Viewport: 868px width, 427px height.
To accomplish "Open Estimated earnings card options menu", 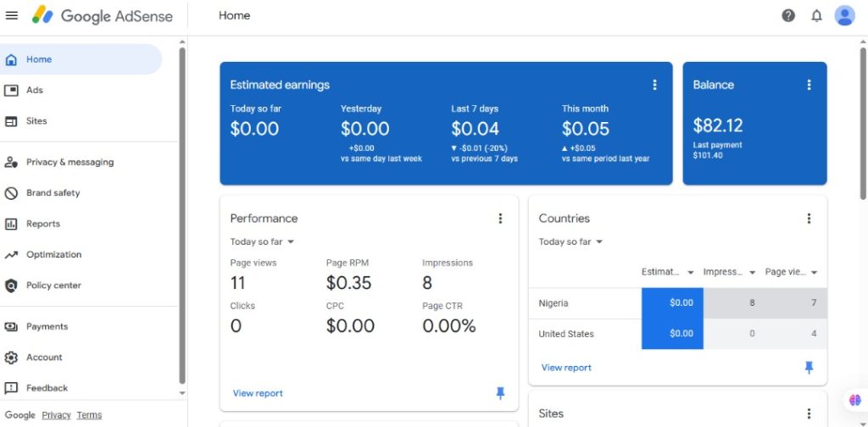I will coord(654,85).
